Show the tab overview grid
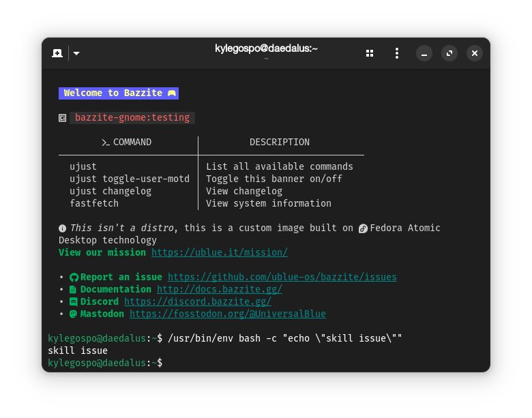 (370, 53)
